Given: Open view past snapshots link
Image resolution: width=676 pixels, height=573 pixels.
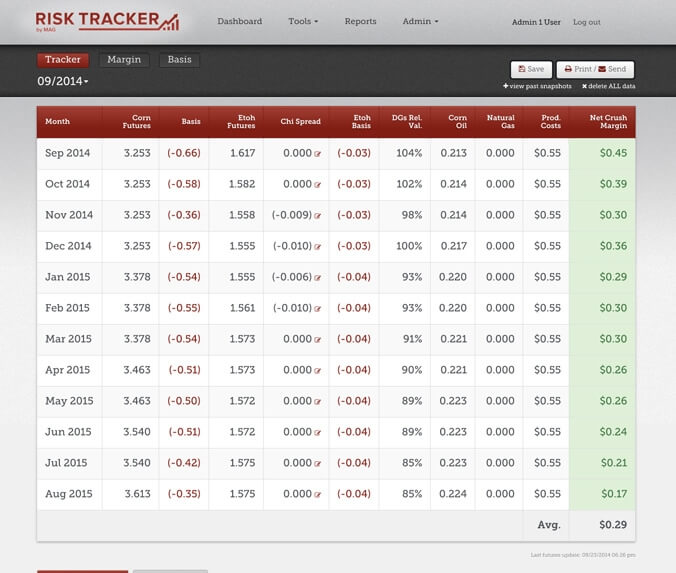Looking at the screenshot, I should coord(537,86).
